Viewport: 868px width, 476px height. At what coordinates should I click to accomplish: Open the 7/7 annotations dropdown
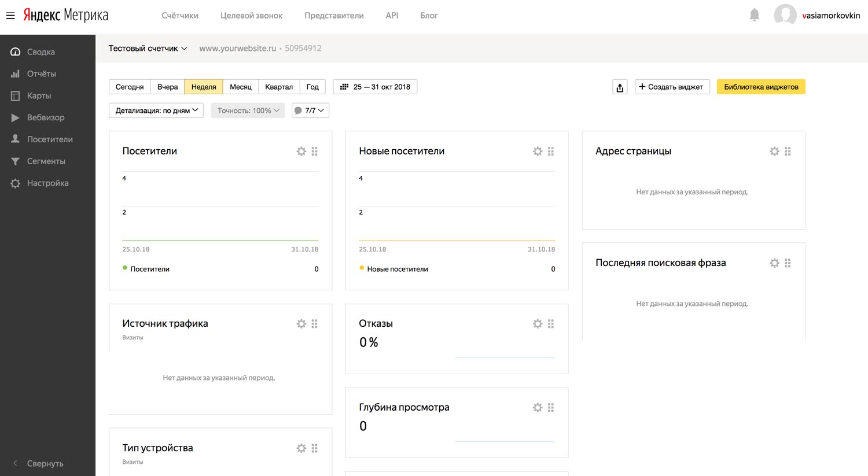click(x=310, y=110)
